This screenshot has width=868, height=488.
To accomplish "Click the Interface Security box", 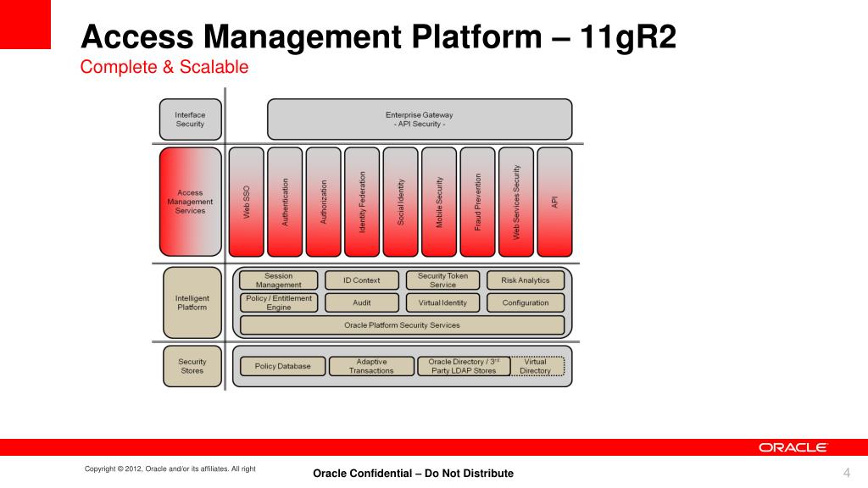I will 191,119.
